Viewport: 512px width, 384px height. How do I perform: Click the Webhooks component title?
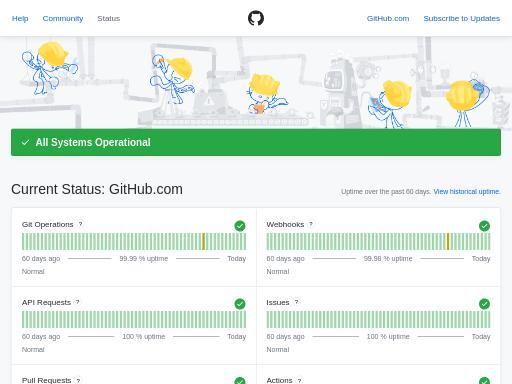pyautogui.click(x=285, y=224)
